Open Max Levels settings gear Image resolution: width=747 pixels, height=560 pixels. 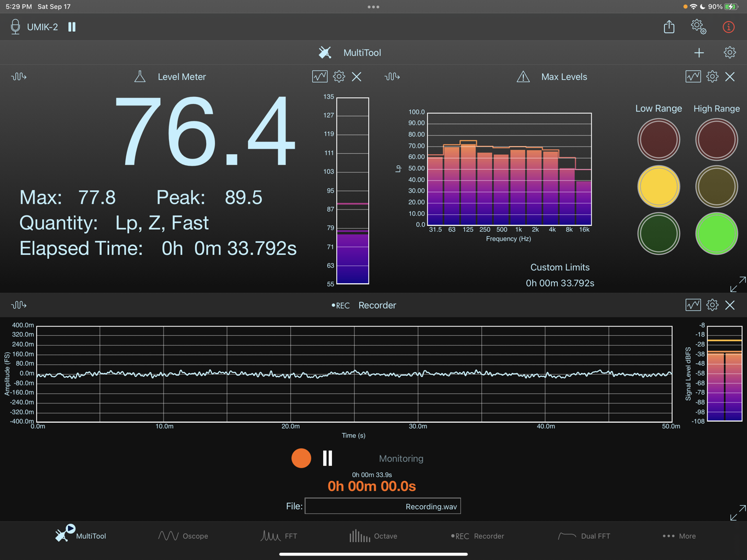coord(712,77)
